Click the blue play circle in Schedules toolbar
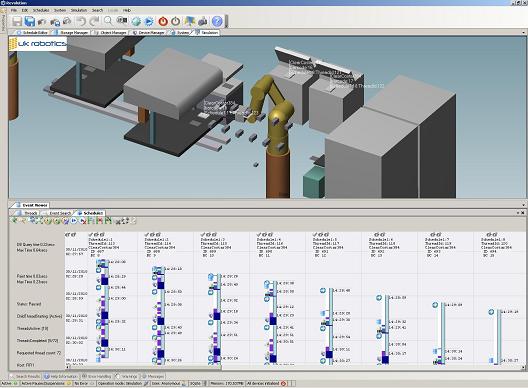528x388 pixels. [x=74, y=221]
